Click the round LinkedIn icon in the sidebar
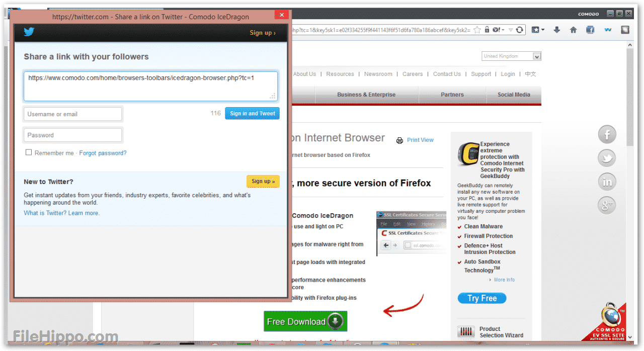This screenshot has width=644, height=351. click(x=607, y=182)
